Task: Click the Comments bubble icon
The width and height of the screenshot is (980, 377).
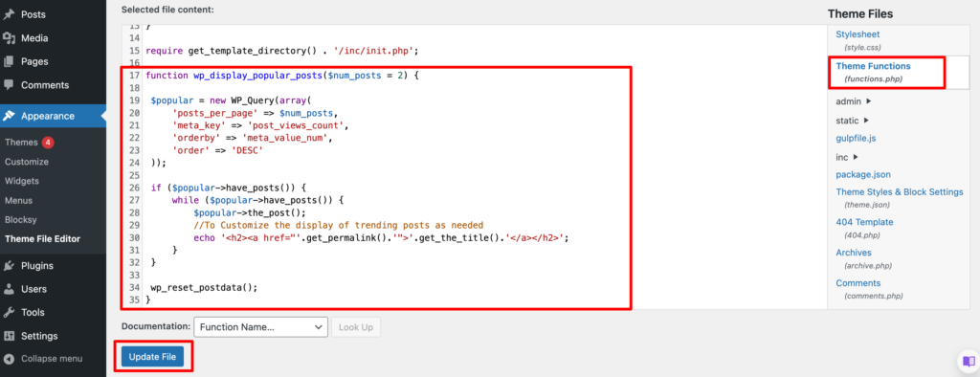Action: click(10, 85)
